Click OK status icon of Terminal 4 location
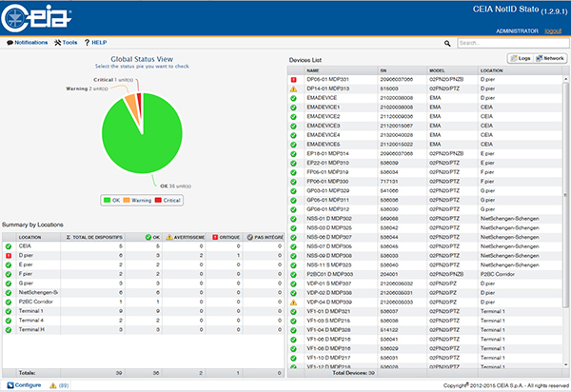The width and height of the screenshot is (571, 392). point(9,321)
